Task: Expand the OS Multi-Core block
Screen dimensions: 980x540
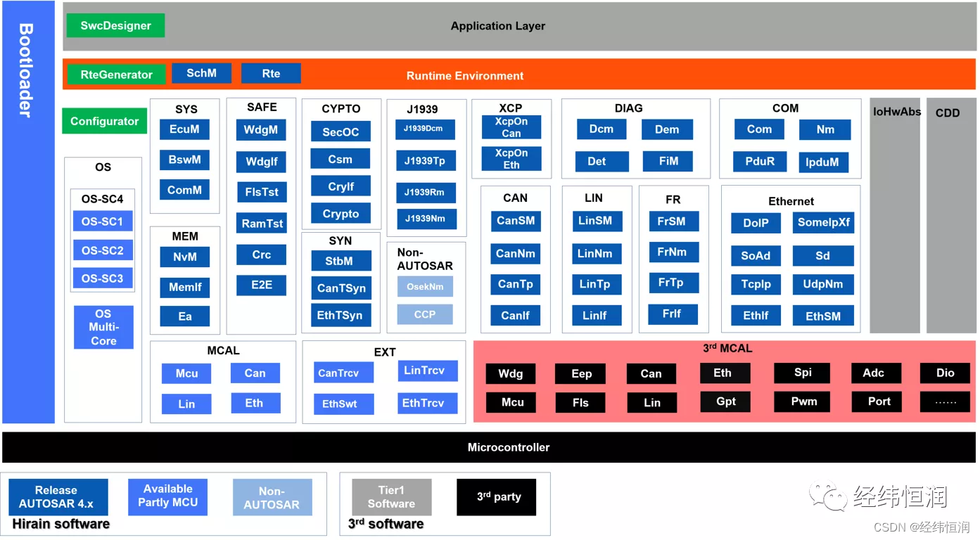Action: pyautogui.click(x=103, y=327)
